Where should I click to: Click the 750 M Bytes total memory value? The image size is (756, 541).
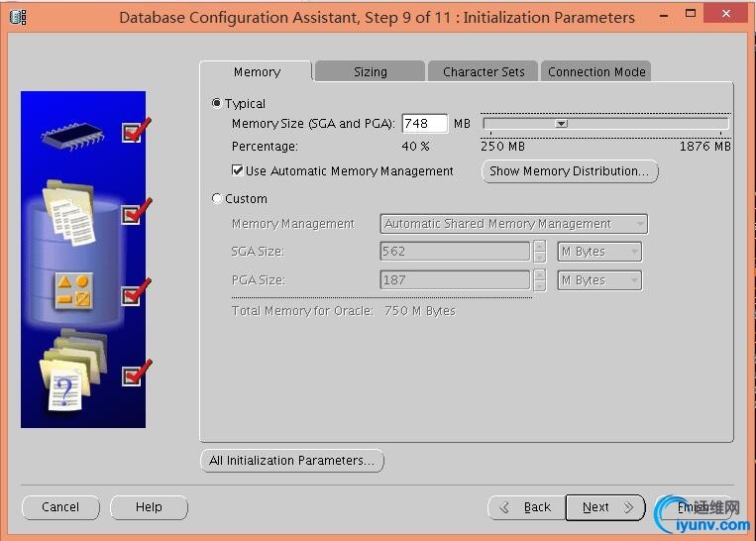tap(419, 311)
